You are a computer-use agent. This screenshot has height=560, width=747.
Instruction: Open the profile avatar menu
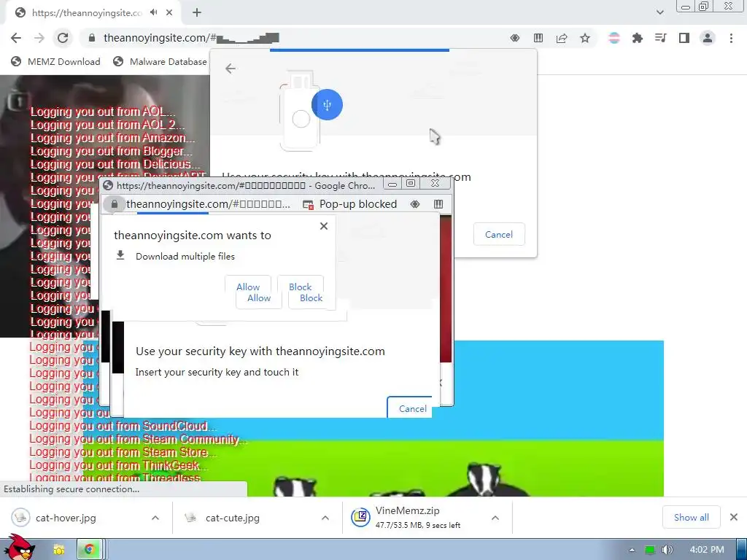[708, 38]
